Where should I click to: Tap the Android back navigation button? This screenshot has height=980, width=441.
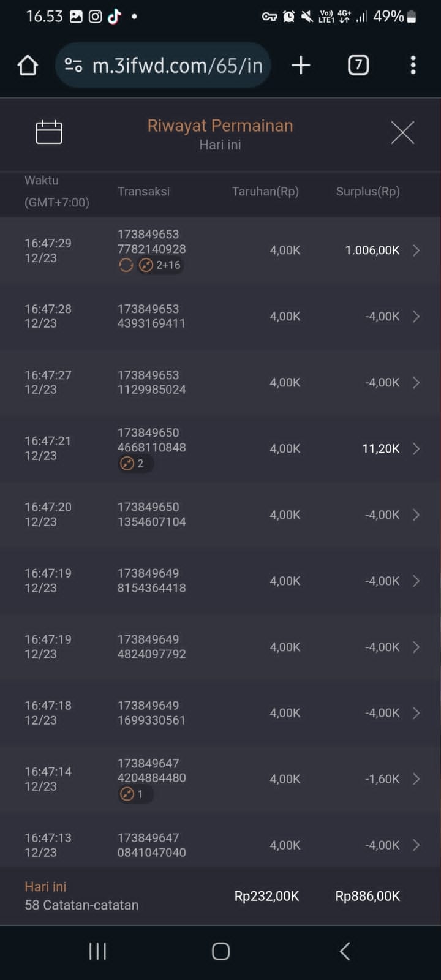345,951
